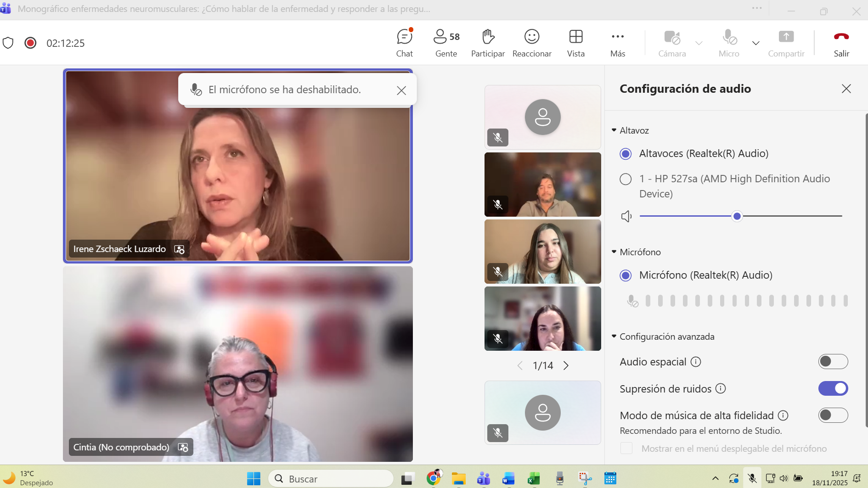Open the File Explorer taskbar icon
868x488 pixels.
click(x=458, y=479)
